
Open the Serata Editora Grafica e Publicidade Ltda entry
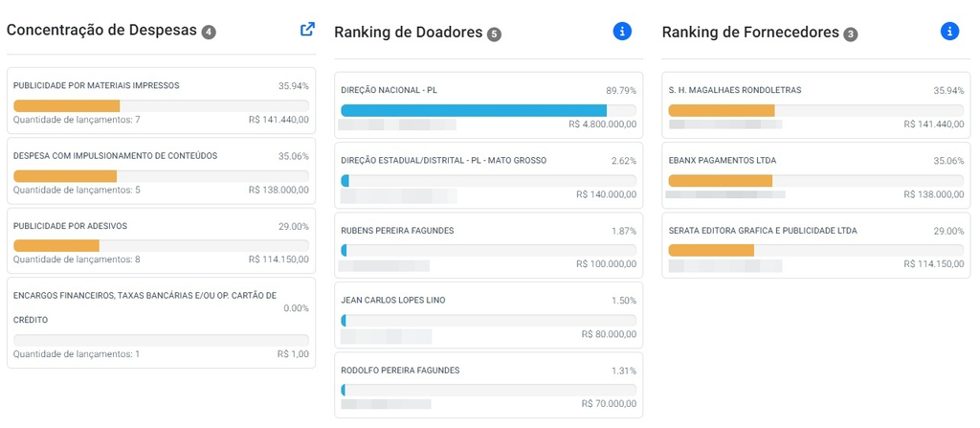[x=816, y=245]
